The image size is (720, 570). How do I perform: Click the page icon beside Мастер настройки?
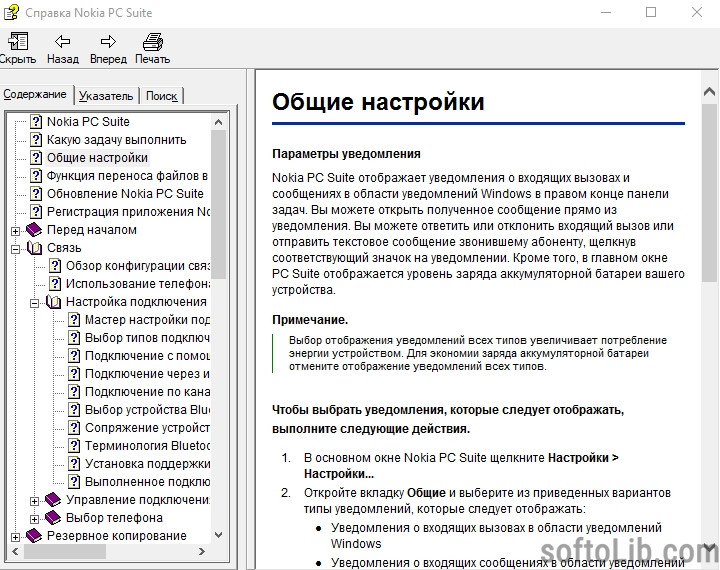[x=74, y=320]
